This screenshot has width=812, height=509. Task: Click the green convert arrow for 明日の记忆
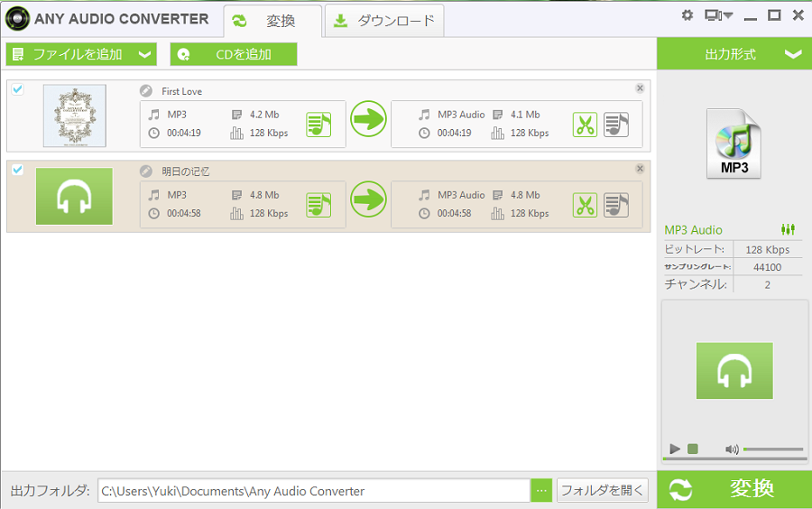(368, 199)
